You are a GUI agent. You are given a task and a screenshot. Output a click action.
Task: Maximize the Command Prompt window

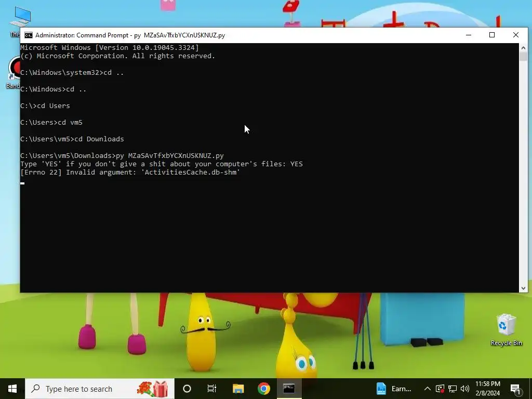tap(492, 35)
